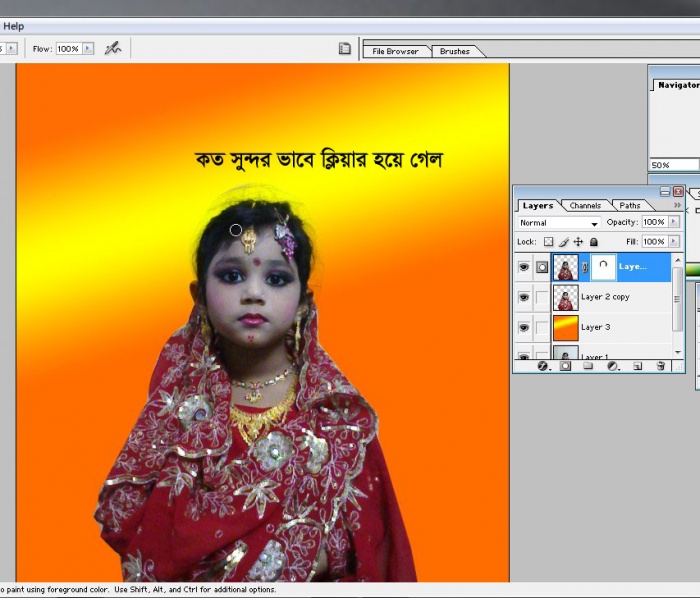Enable lock transparent pixels icon
Screen dimensions: 700x598
[548, 242]
